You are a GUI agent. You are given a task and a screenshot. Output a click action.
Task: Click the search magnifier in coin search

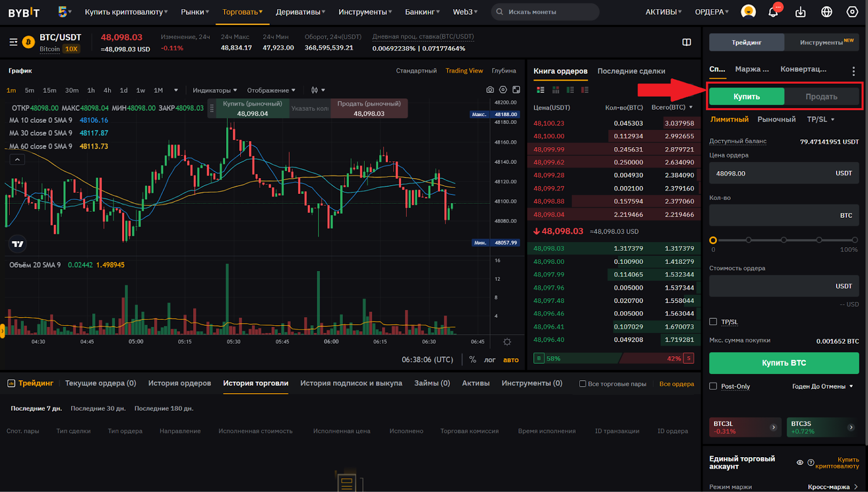(500, 11)
